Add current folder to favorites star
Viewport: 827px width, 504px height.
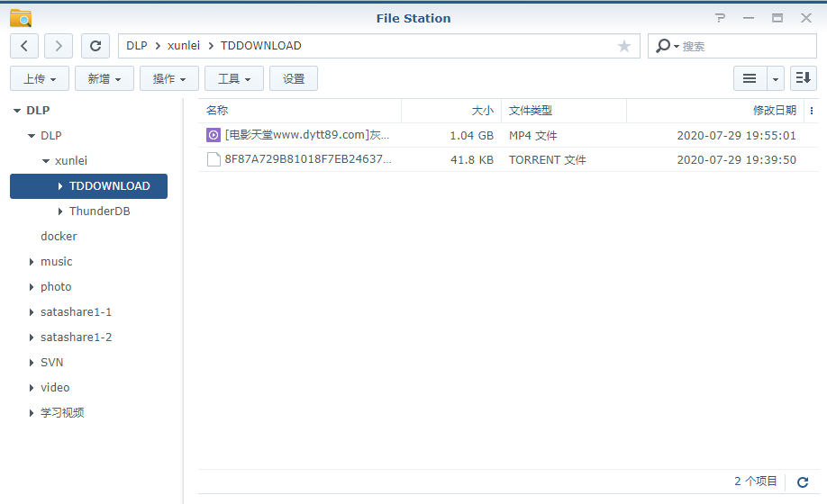pos(624,46)
